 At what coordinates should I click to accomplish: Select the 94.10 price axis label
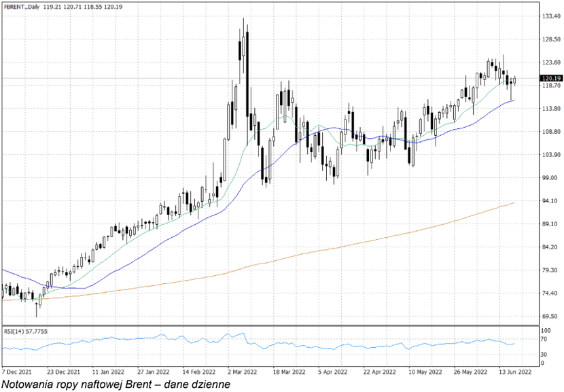click(x=548, y=201)
